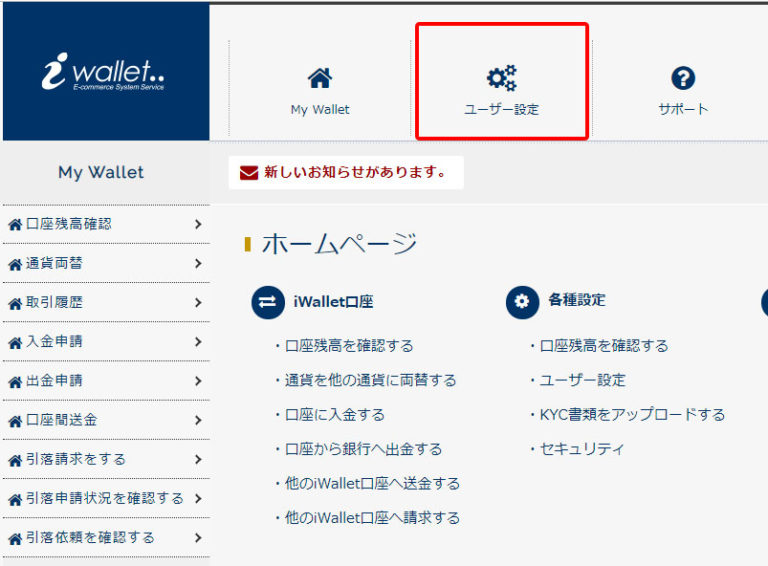The width and height of the screenshot is (768, 566).
Task: Expand the 引落請求をする chevron arrow
Action: coord(198,459)
